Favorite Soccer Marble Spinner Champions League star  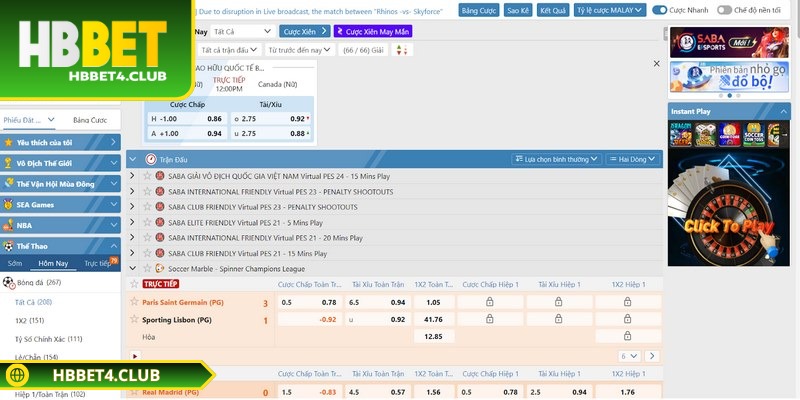pyautogui.click(x=147, y=269)
